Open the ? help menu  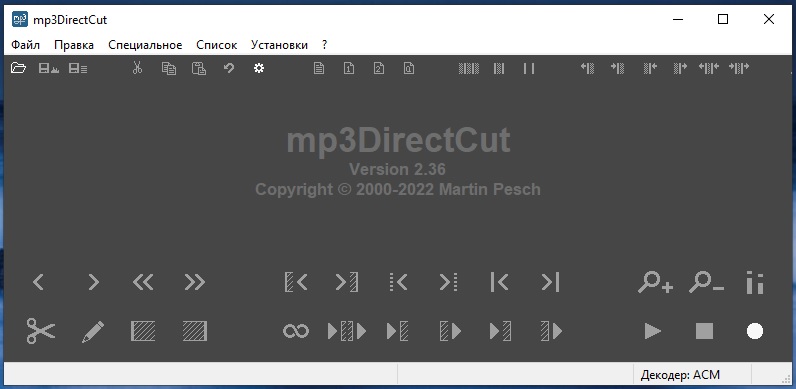pos(324,45)
